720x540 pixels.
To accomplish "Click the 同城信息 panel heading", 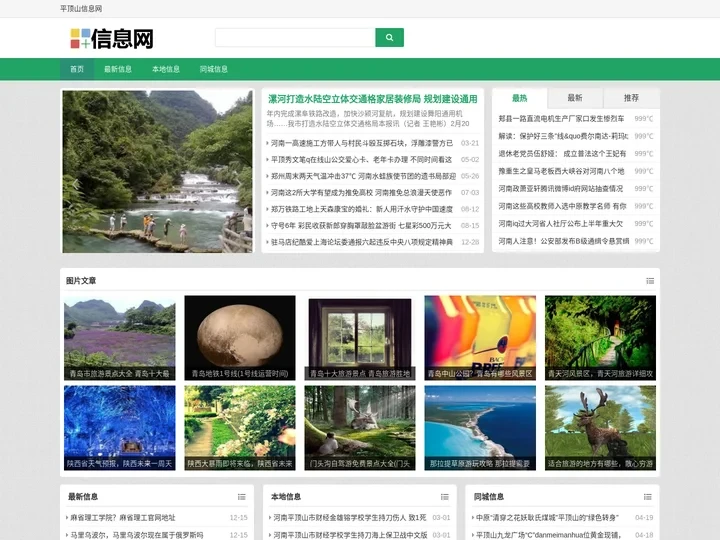I will click(489, 496).
